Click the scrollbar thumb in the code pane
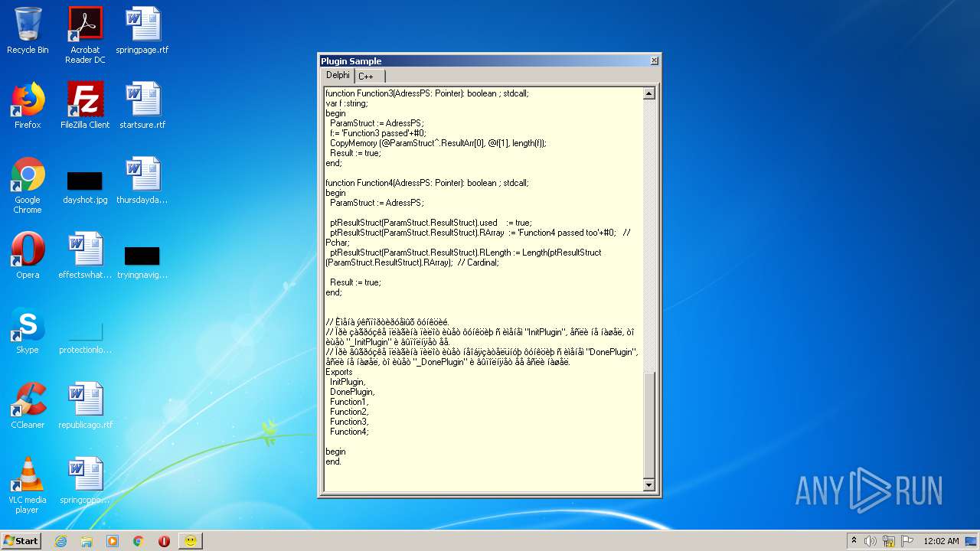Image resolution: width=980 pixels, height=551 pixels. (x=649, y=425)
